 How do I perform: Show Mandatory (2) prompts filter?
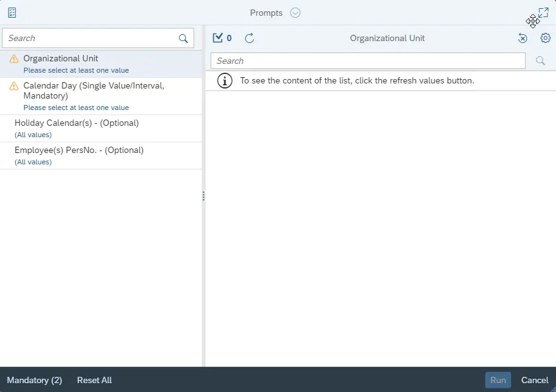click(x=35, y=380)
